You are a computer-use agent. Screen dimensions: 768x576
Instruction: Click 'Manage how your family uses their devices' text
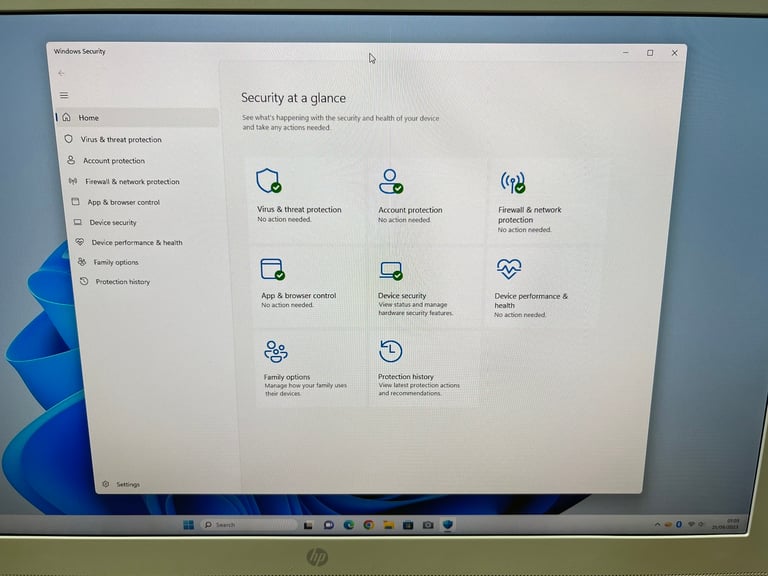click(x=306, y=389)
